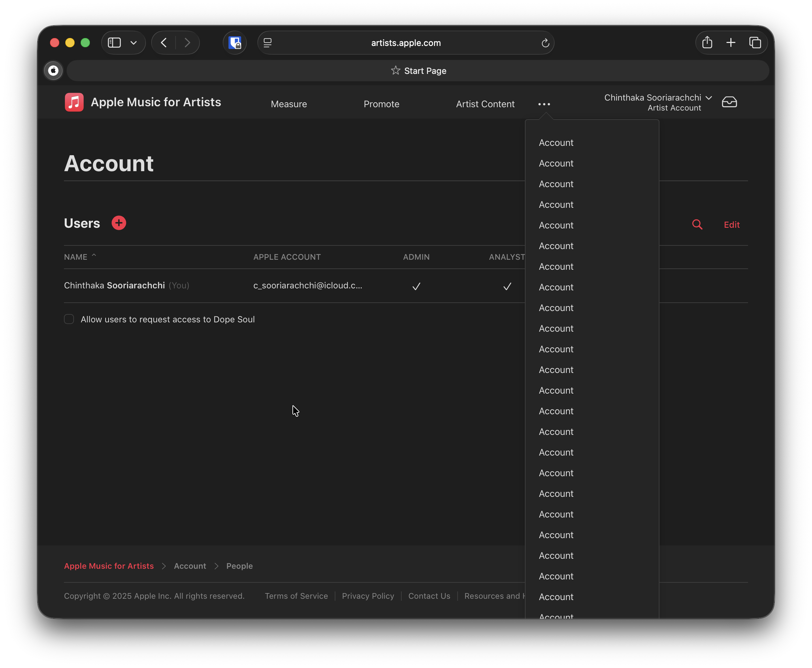Viewport: 812px width, 668px height.
Task: Enable Allow users to request access checkbox
Action: (69, 319)
